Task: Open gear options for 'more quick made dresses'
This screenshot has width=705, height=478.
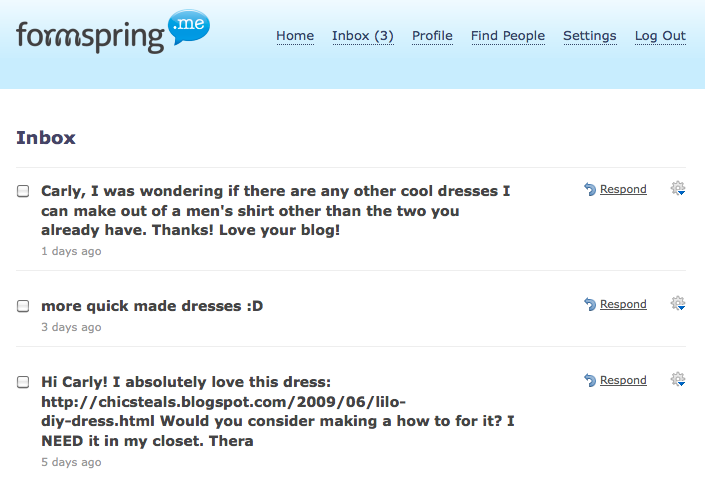Action: tap(678, 304)
